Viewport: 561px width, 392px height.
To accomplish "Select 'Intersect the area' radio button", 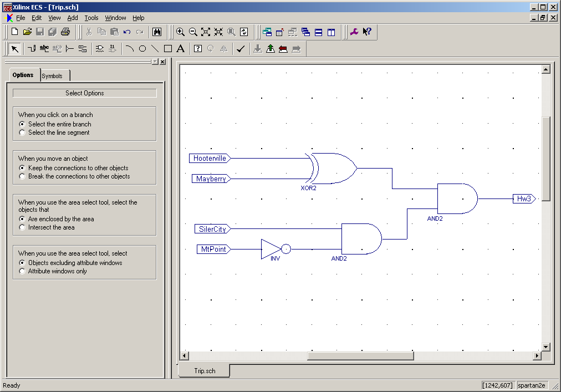I will (x=22, y=228).
